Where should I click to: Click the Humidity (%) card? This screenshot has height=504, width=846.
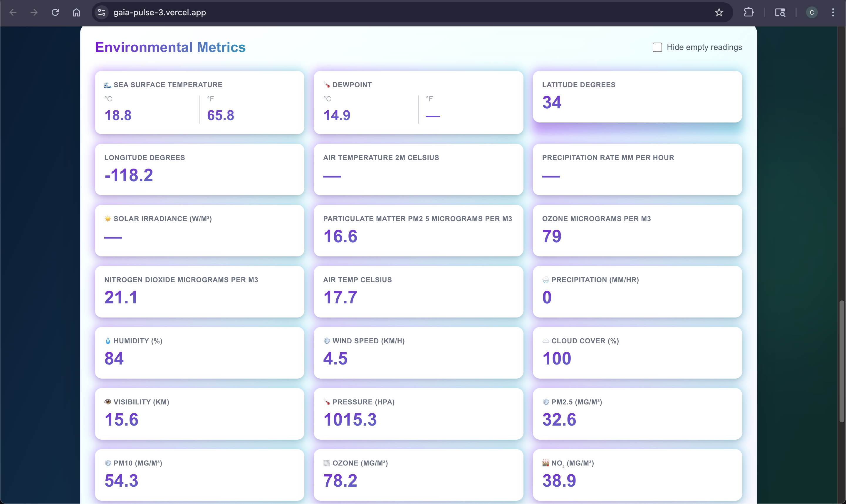199,352
